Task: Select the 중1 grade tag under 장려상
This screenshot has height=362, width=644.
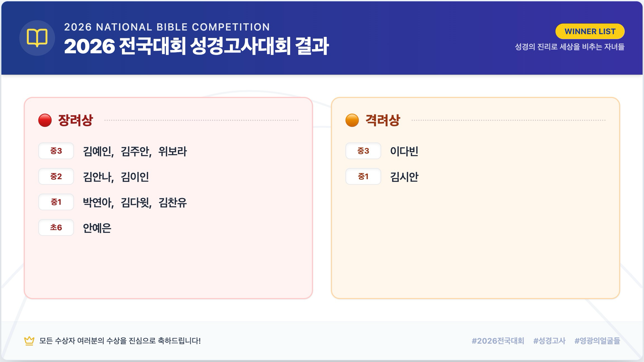Action: (56, 202)
